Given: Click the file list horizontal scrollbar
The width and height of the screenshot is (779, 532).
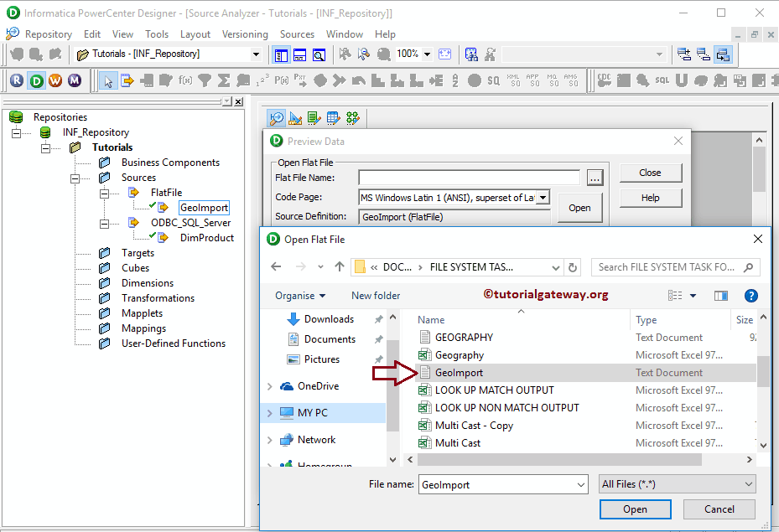Looking at the screenshot, I should tap(559, 460).
